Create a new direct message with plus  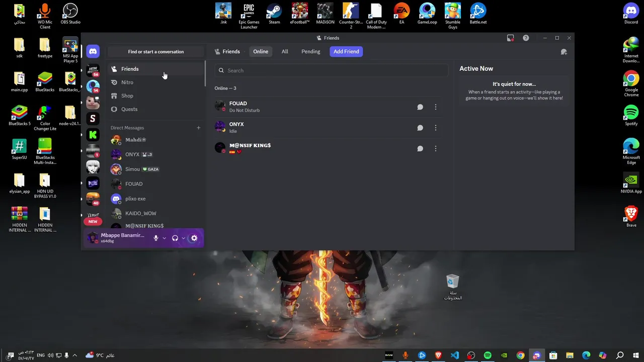click(198, 128)
